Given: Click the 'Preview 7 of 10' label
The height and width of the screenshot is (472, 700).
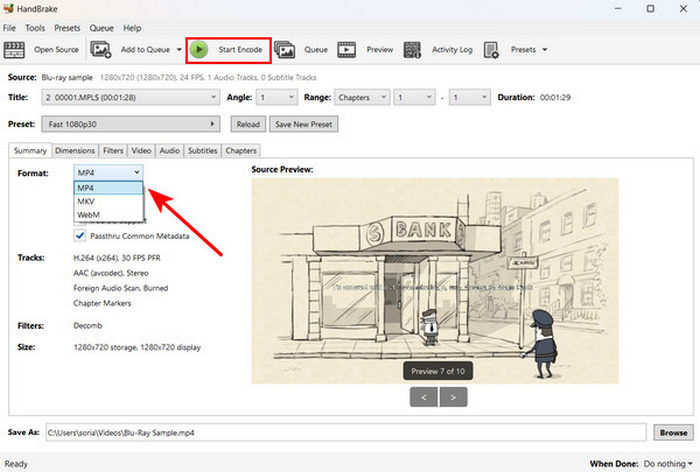Looking at the screenshot, I should click(438, 371).
